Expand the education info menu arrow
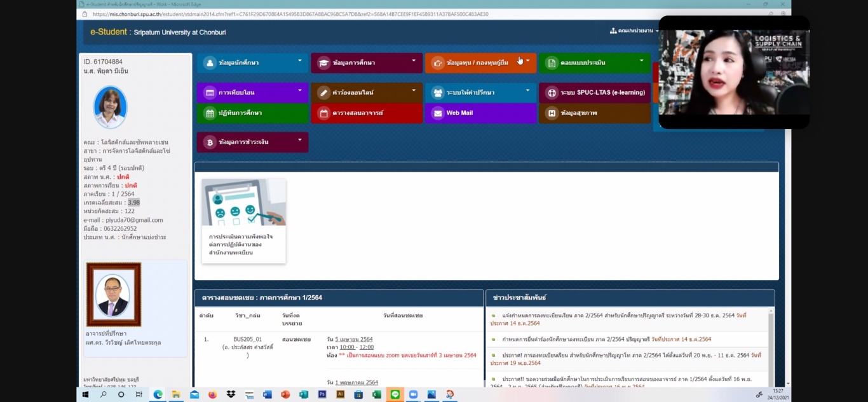Image resolution: width=868 pixels, height=402 pixels. click(414, 61)
